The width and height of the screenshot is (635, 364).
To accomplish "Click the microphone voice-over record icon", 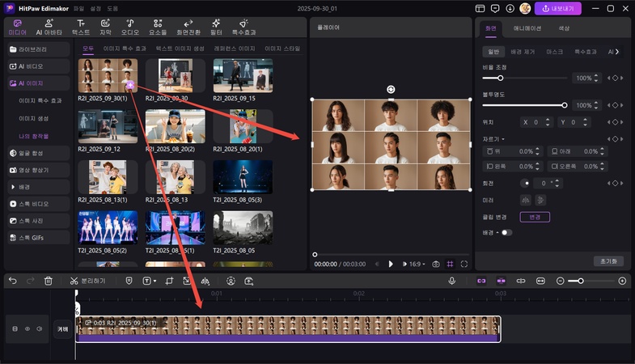I will tap(453, 281).
